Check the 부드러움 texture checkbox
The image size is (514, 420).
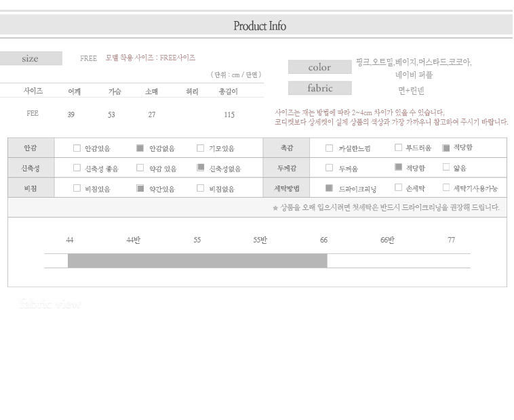coord(398,148)
